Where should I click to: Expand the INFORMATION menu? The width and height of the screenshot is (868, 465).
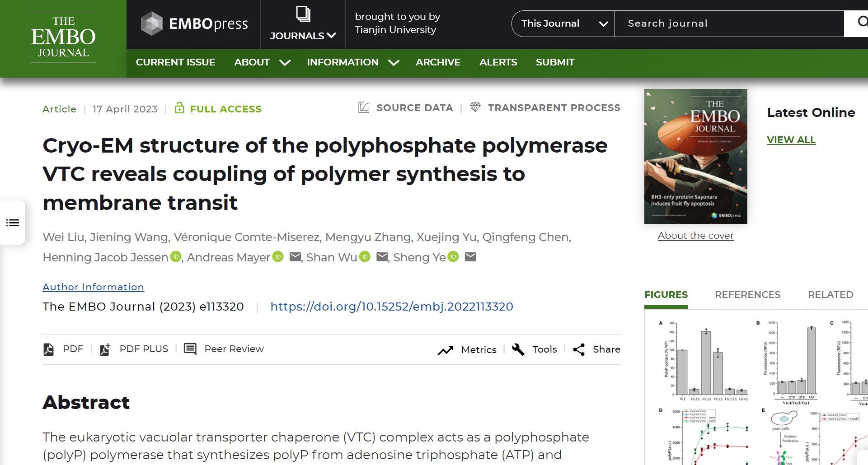click(352, 62)
